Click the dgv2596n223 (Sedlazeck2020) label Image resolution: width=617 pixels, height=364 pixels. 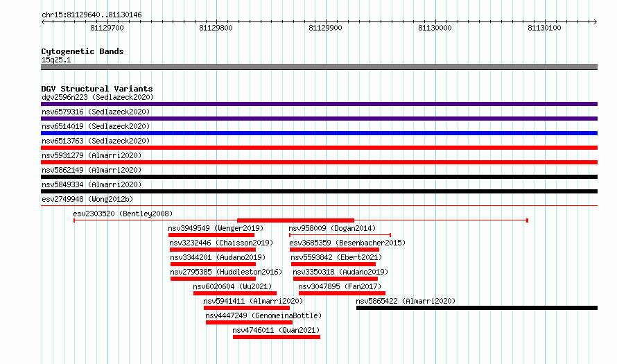point(98,97)
